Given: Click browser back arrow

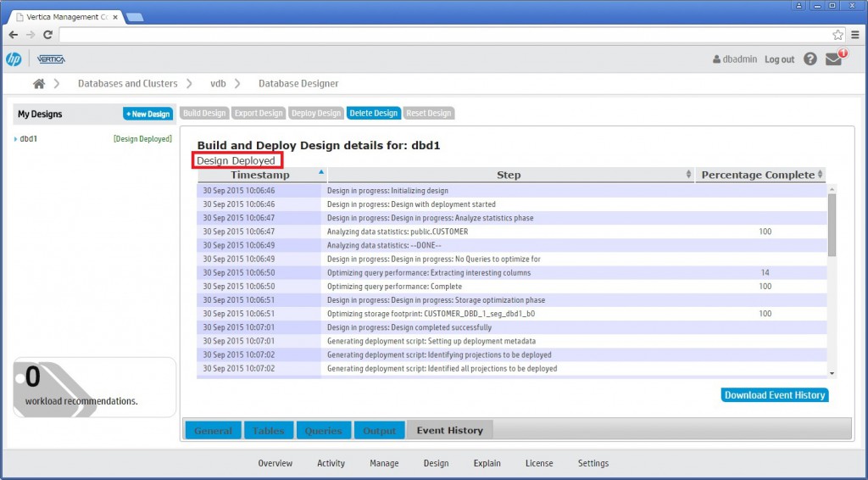Looking at the screenshot, I should (14, 35).
